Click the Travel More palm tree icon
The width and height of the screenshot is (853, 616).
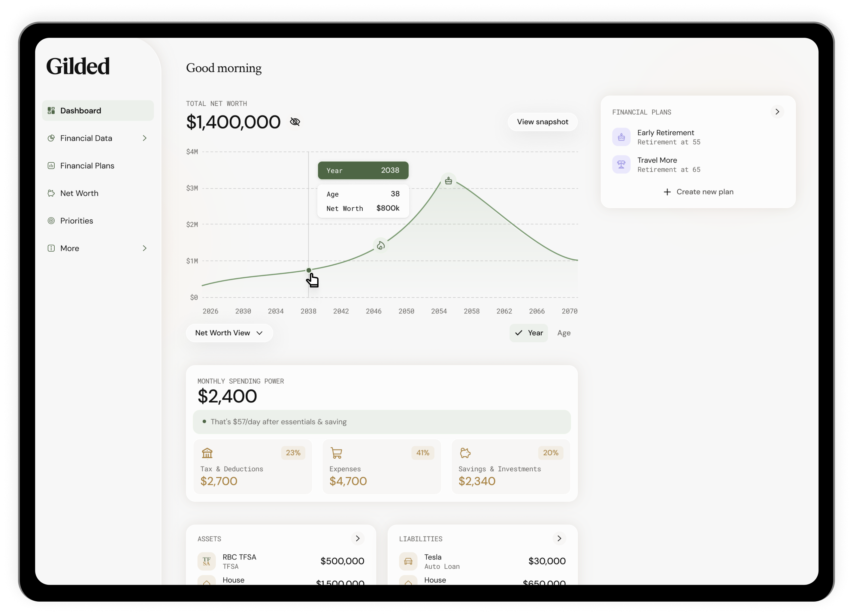(621, 164)
